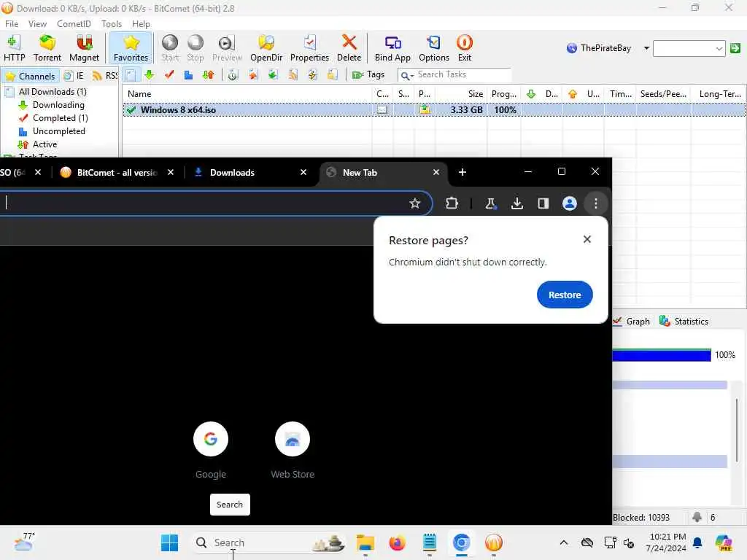Click the comment envelope icon in task row
Viewport: 747px width, 560px height.
[382, 109]
